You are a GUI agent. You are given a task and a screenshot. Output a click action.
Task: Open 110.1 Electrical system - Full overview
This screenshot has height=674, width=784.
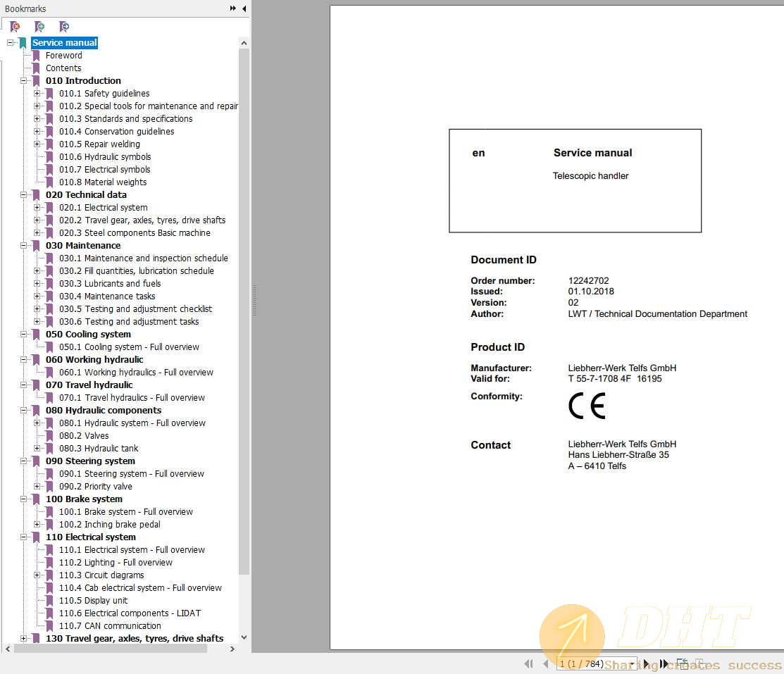pos(132,550)
